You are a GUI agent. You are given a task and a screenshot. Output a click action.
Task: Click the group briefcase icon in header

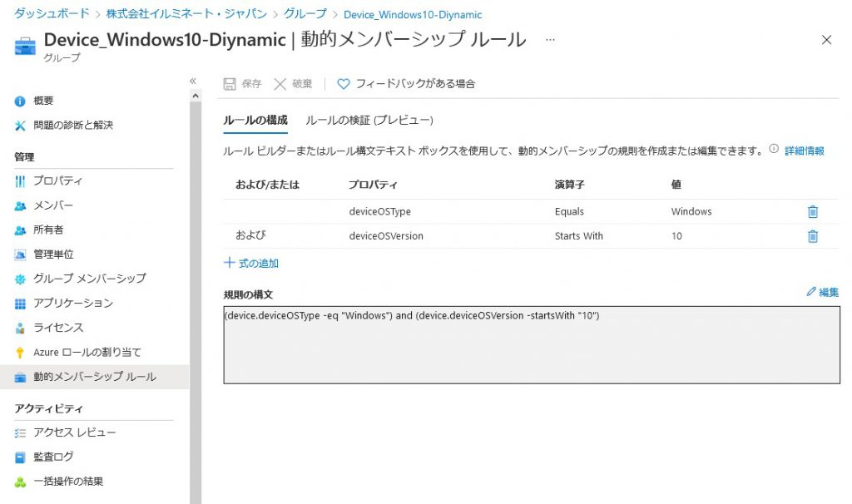coord(25,47)
